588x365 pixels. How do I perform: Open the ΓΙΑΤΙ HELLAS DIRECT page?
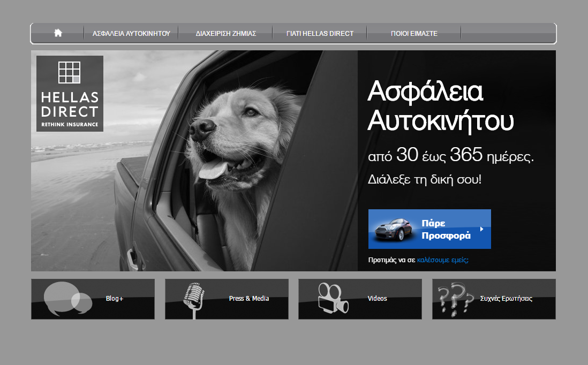(320, 33)
